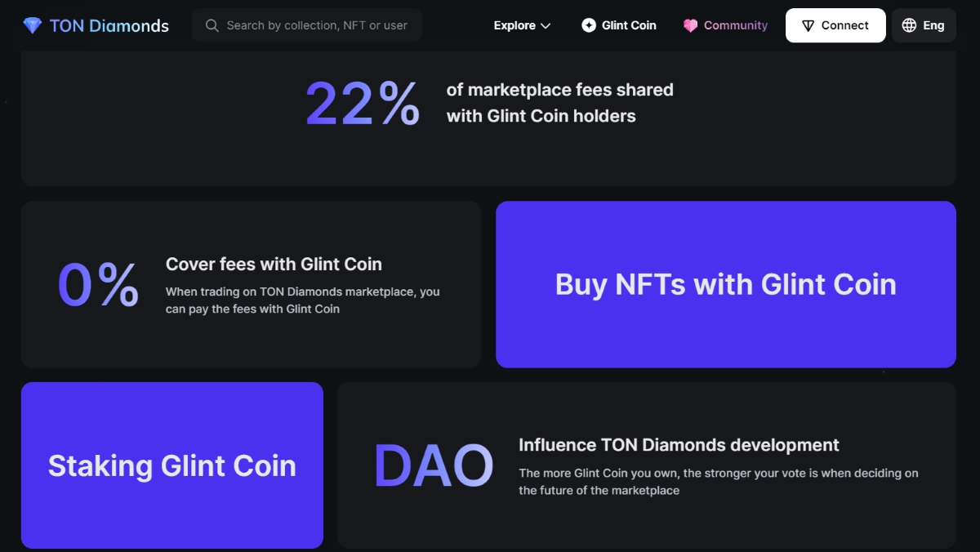Open the Glint Coin page
This screenshot has width=980, height=552.
629,25
